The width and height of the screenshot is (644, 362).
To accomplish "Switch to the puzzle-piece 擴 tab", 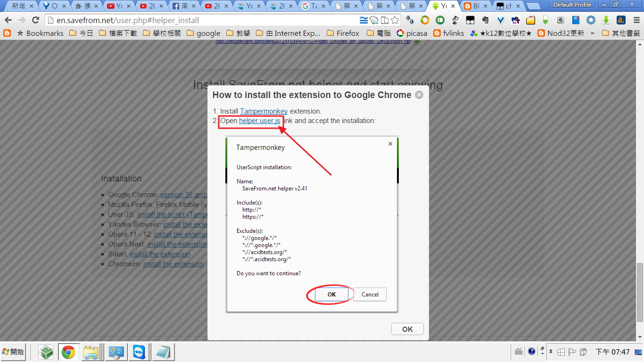I will (86, 6).
